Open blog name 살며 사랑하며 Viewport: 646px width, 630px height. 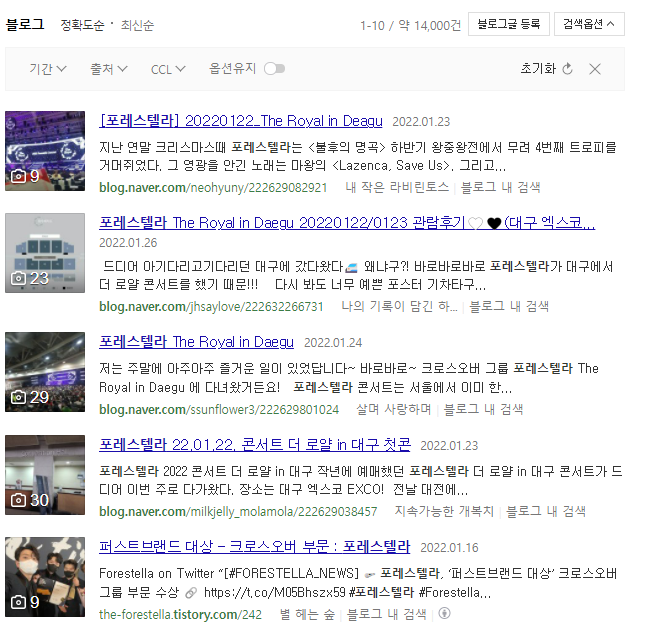(x=393, y=410)
